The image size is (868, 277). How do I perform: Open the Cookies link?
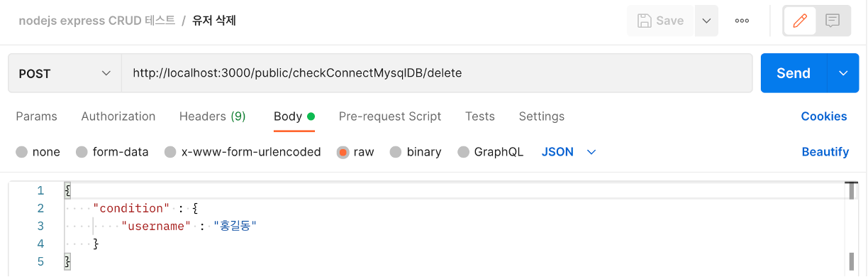pyautogui.click(x=824, y=116)
